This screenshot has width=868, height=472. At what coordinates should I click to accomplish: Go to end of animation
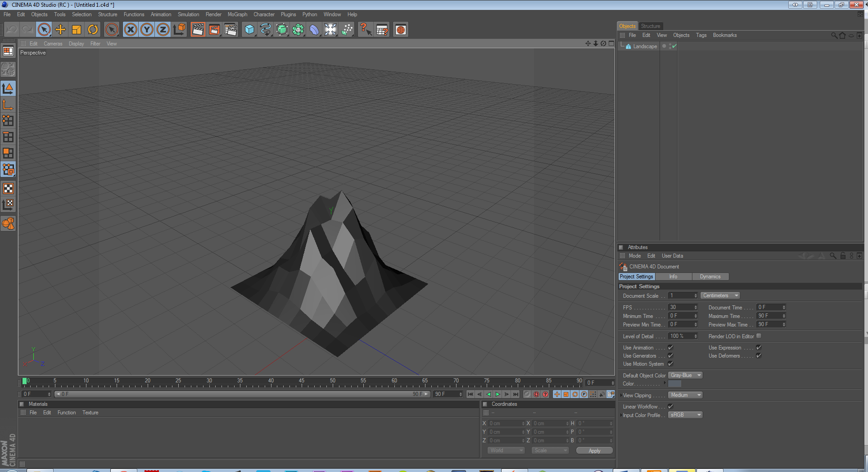[x=515, y=394]
